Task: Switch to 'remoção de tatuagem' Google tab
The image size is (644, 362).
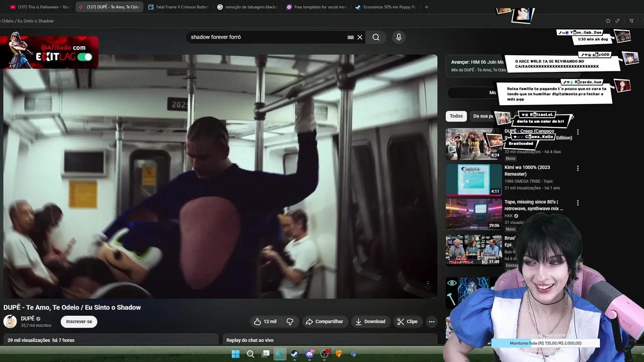Action: point(248,7)
